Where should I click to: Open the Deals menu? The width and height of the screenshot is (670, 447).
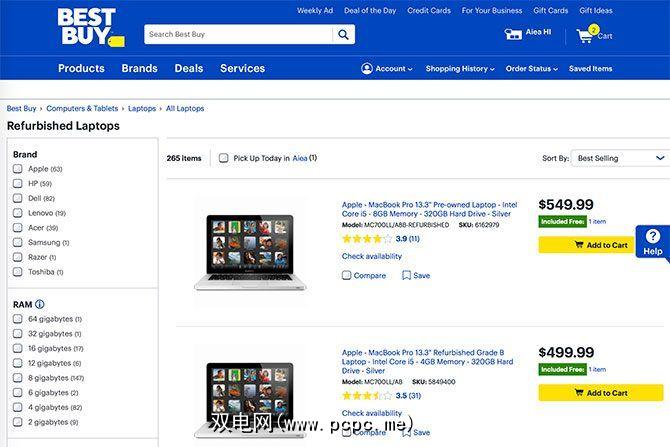pos(189,69)
